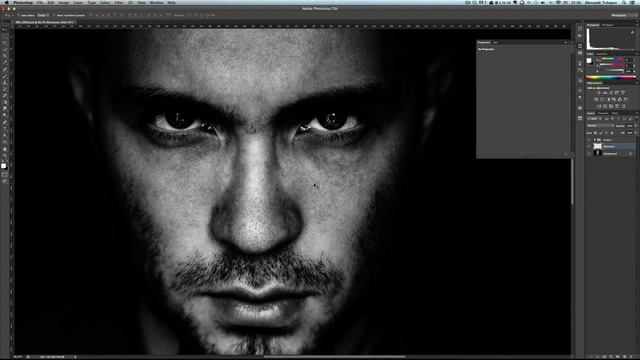Open the layer blend mode dropdown
This screenshot has height=360, width=640.
click(x=600, y=125)
